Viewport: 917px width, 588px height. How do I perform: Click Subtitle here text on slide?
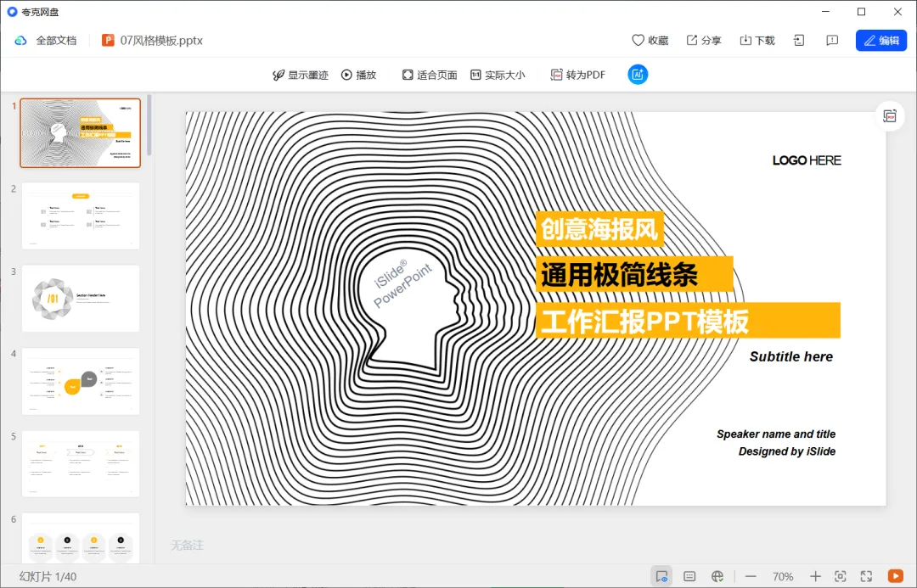[x=791, y=356]
